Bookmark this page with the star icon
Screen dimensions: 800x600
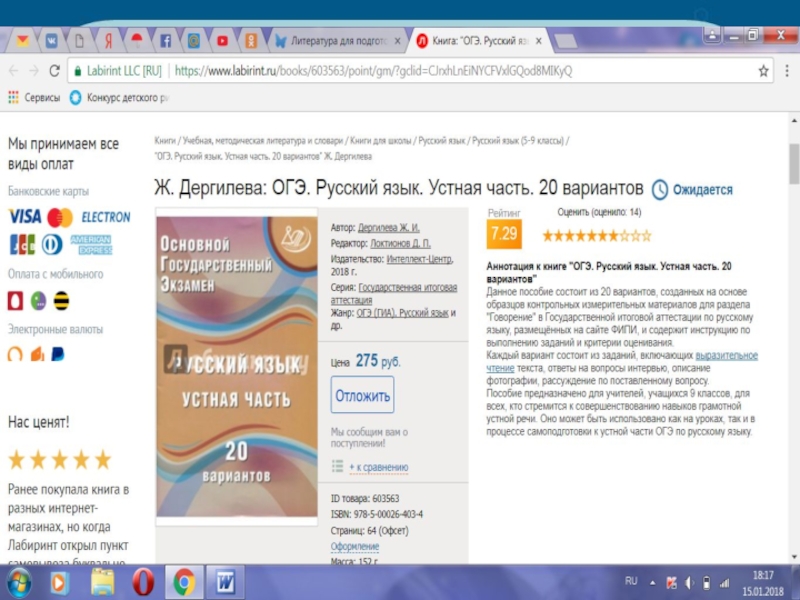coord(763,72)
